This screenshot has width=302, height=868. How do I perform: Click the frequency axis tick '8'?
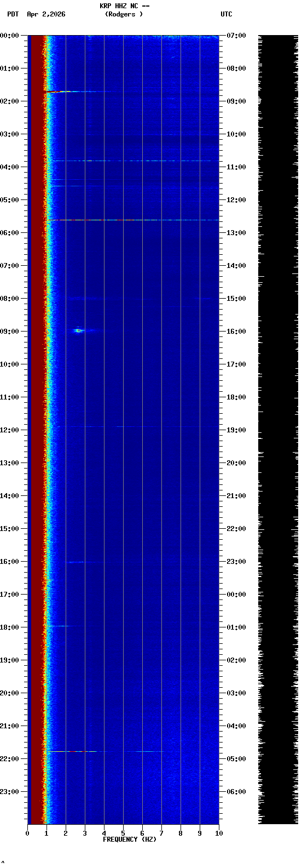[x=181, y=833]
